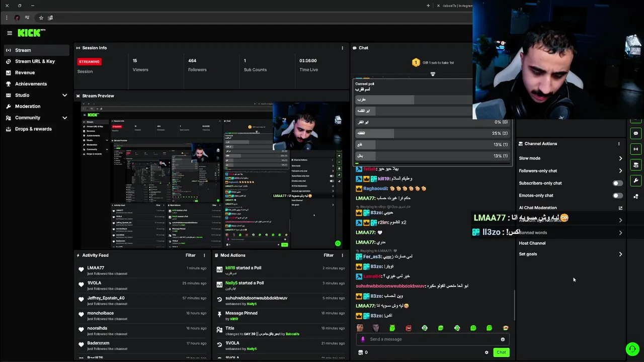Image resolution: width=644 pixels, height=362 pixels.
Task: Click Host Channel action
Action: tap(532, 243)
